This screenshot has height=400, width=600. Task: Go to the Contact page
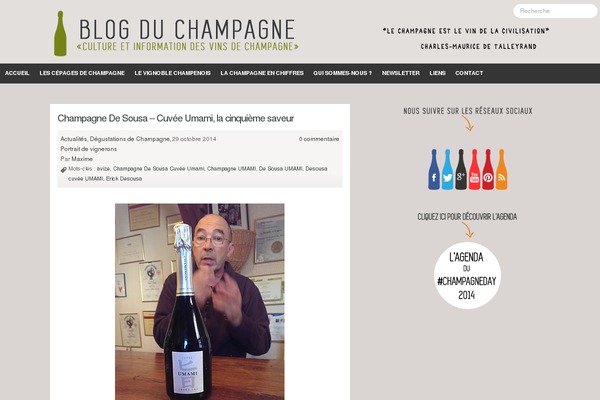(x=469, y=73)
